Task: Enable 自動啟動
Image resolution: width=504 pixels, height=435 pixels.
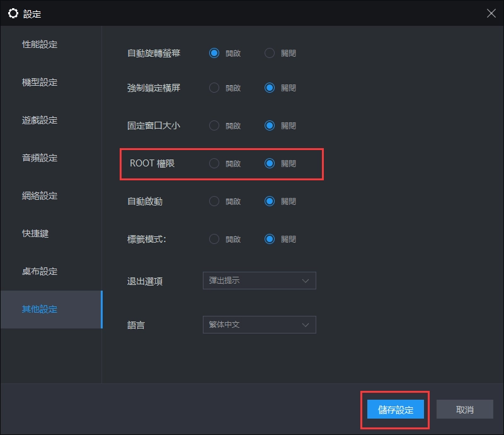Action: point(214,201)
